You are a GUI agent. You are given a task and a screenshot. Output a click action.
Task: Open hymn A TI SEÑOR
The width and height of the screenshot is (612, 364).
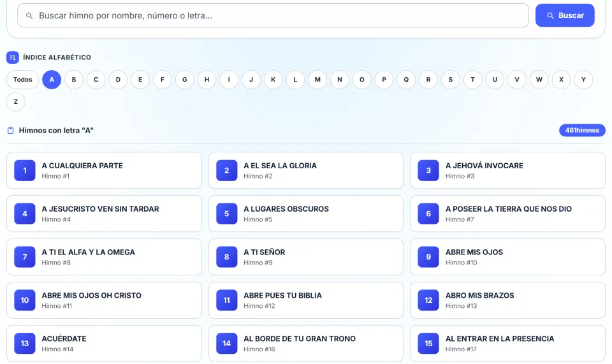tap(306, 257)
